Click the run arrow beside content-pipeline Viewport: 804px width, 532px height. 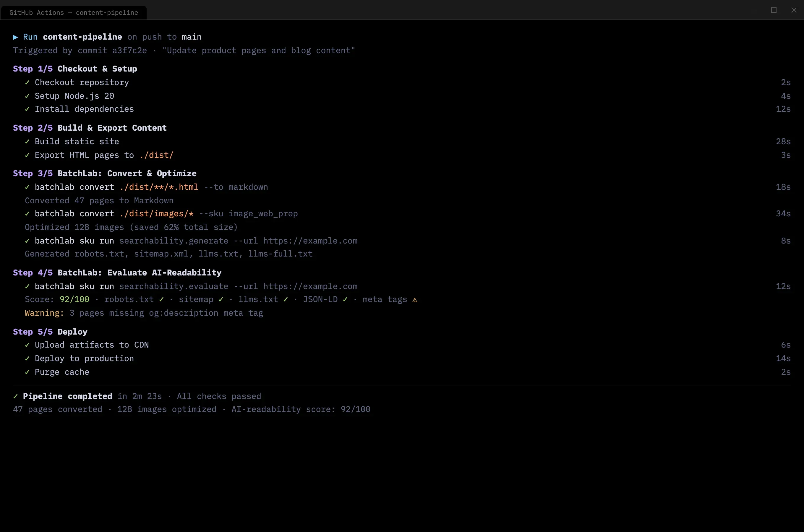click(x=15, y=37)
